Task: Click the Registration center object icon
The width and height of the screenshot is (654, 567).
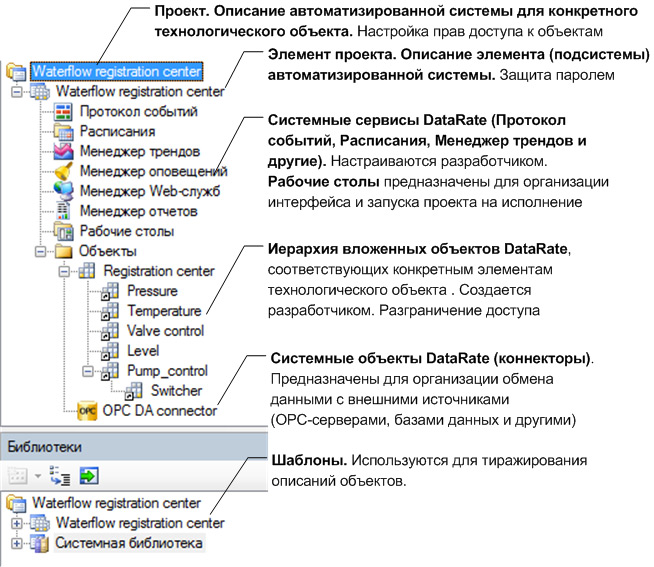Action: [x=87, y=271]
